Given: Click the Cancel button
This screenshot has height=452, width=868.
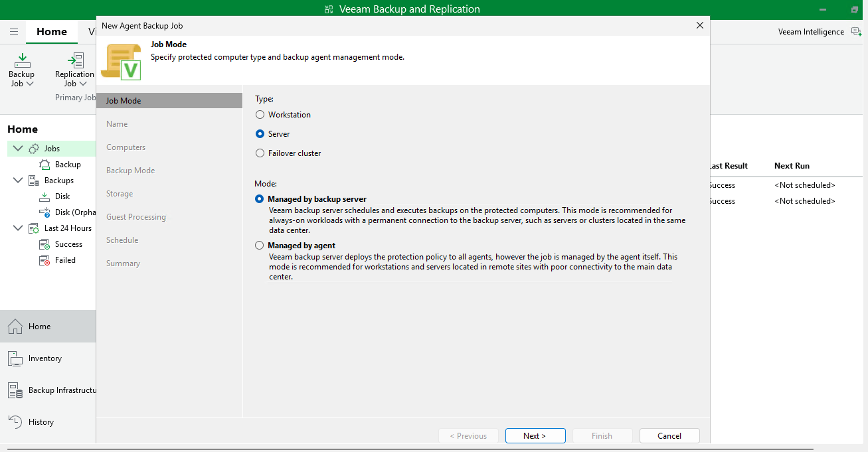Looking at the screenshot, I should (669, 436).
